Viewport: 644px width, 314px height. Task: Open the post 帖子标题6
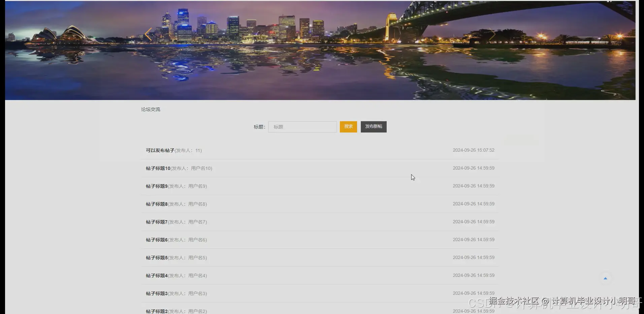(156, 240)
